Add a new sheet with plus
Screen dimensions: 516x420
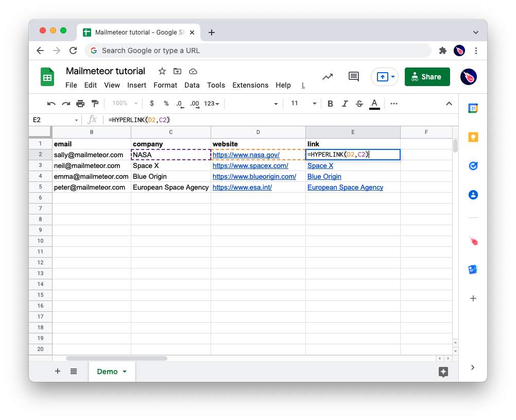[58, 371]
